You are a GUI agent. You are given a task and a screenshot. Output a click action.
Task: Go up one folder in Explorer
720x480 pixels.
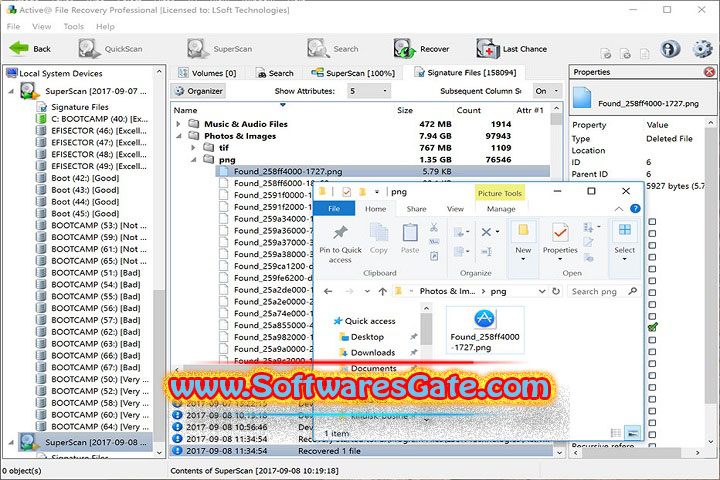click(x=382, y=291)
